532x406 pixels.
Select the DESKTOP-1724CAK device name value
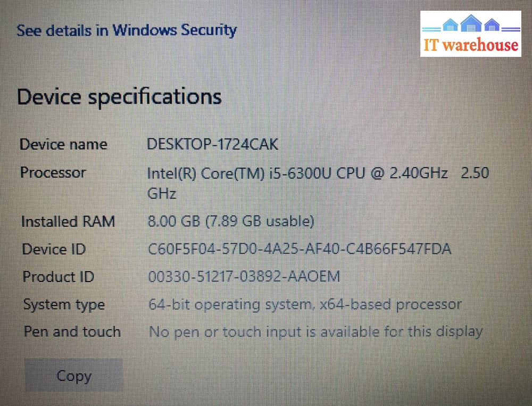click(x=212, y=144)
